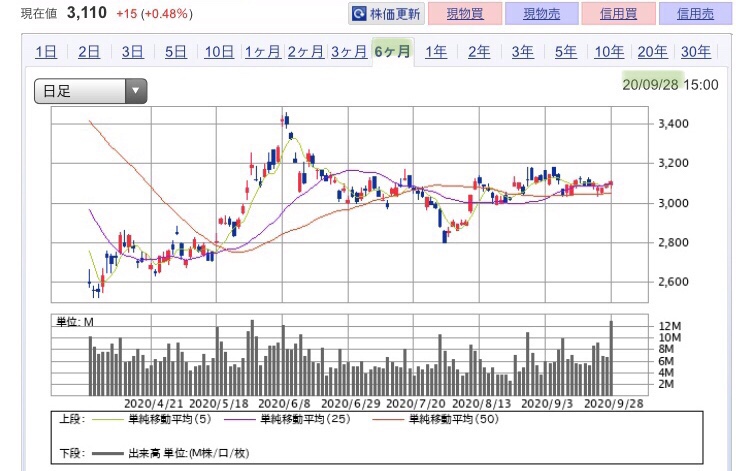Viewport: 736px width, 471px height.
Task: Click the refresh icon in 株価更新 button
Action: 359,14
